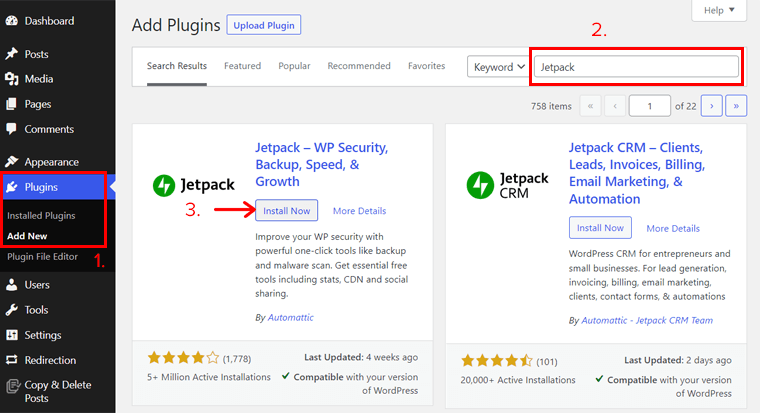
Task: Click the Pages icon in sidebar
Action: click(12, 104)
